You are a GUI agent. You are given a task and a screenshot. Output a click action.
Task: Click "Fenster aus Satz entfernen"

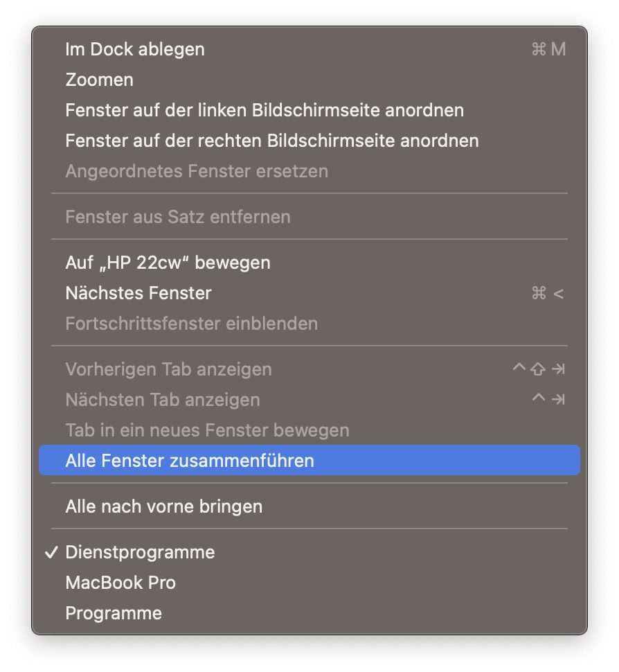pos(178,217)
